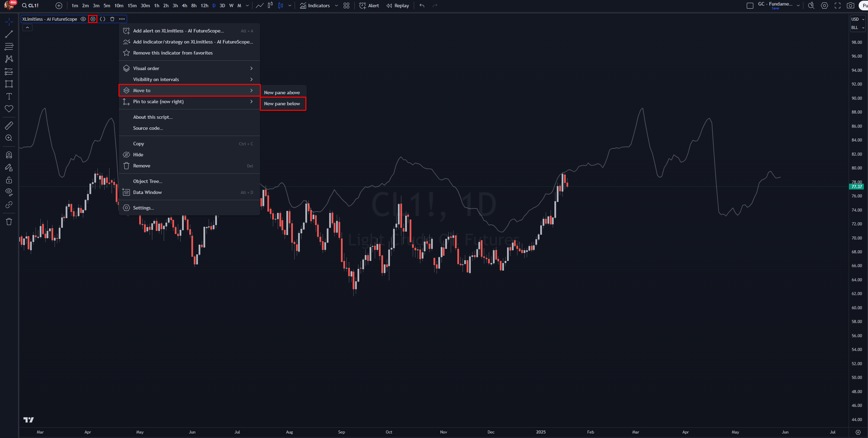Open the layout grid selector icon
Image resolution: width=868 pixels, height=438 pixels.
coord(346,6)
